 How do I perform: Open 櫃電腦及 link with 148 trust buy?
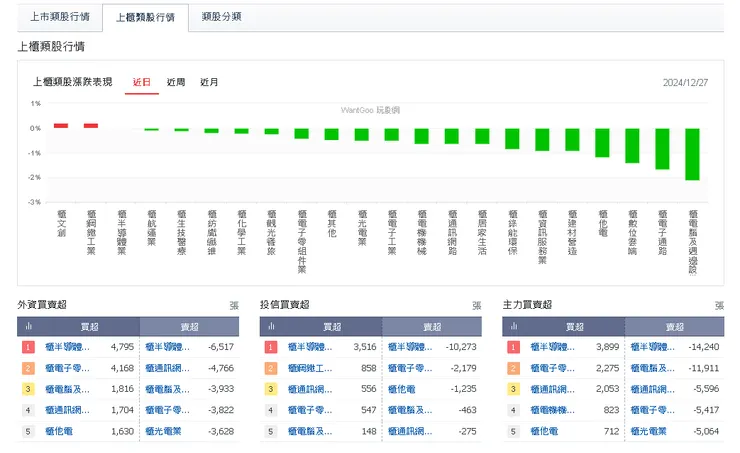pyautogui.click(x=310, y=431)
